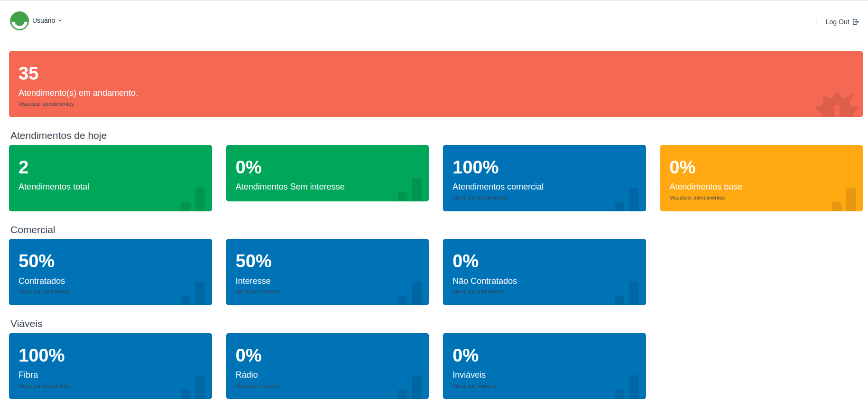The width and height of the screenshot is (868, 408).
Task: Open 'Visualizar viaveis fibra' link
Action: [x=44, y=386]
